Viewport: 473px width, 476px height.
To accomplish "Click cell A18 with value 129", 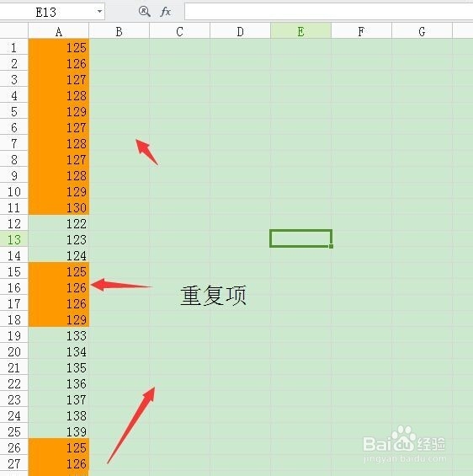I will pyautogui.click(x=59, y=319).
